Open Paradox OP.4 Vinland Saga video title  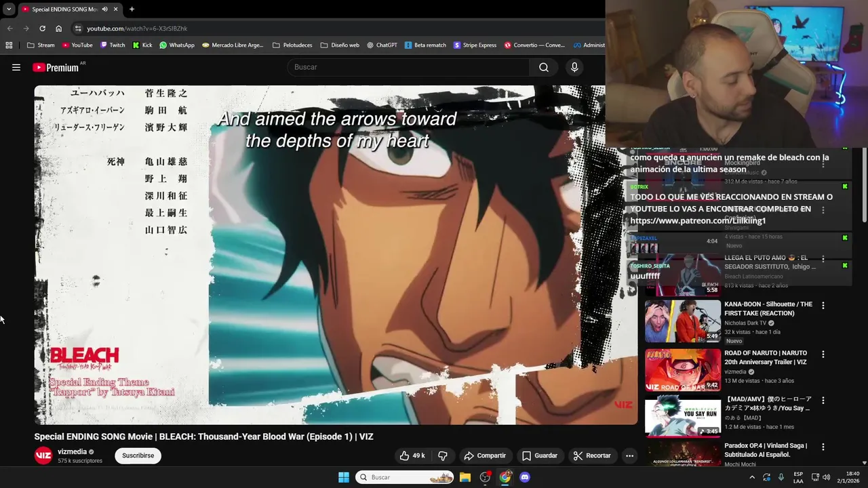coord(766,450)
